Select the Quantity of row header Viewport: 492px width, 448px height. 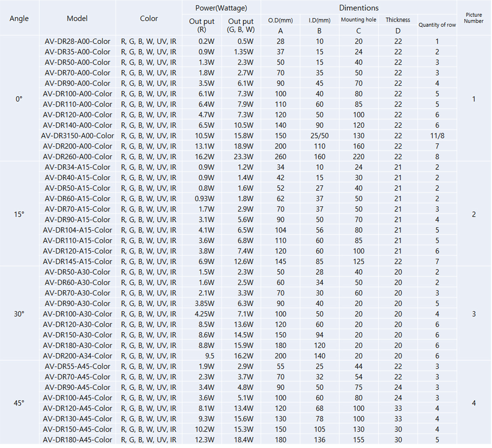tap(437, 25)
